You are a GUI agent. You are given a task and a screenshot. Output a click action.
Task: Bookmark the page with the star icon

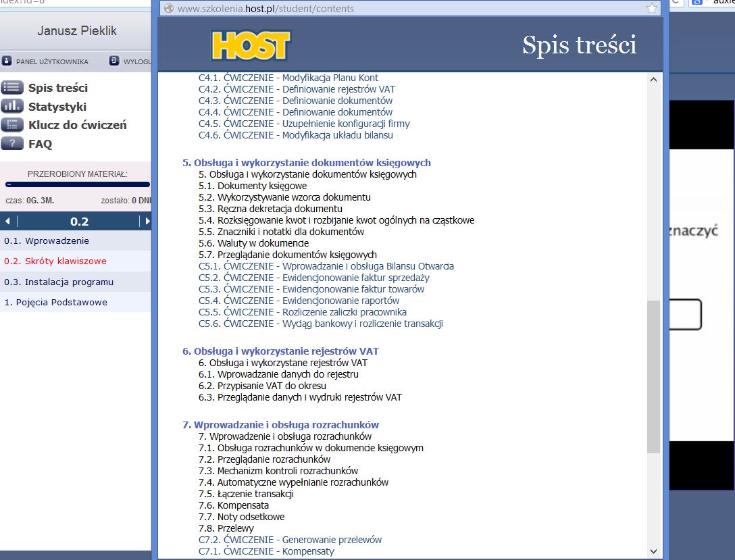(651, 9)
